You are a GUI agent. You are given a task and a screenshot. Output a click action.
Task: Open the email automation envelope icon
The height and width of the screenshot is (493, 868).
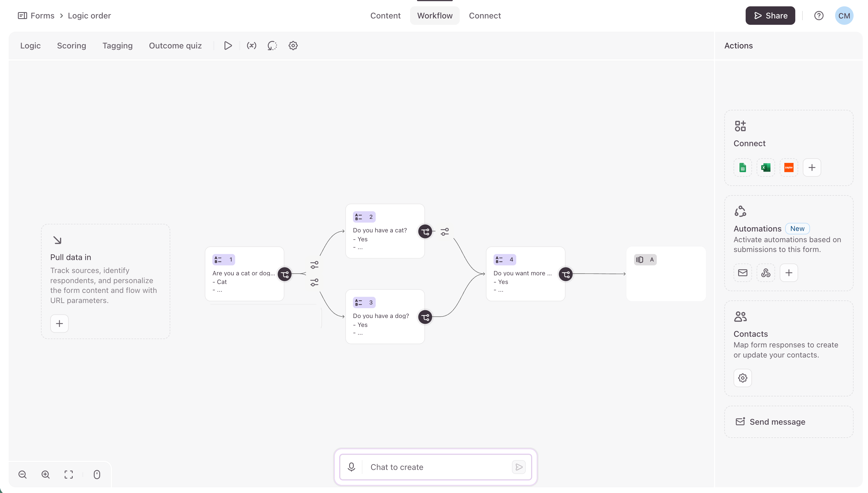coord(743,273)
